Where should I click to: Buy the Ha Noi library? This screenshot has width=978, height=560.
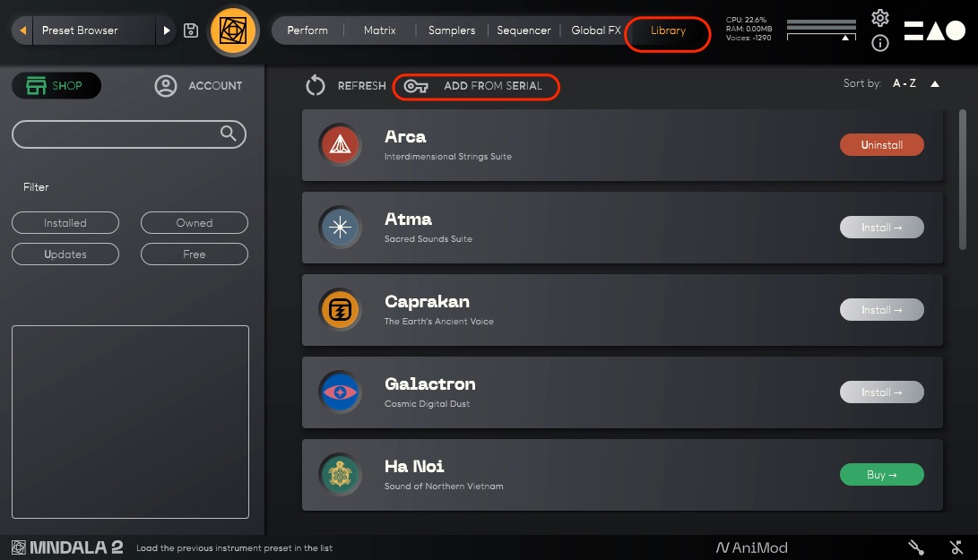tap(882, 475)
